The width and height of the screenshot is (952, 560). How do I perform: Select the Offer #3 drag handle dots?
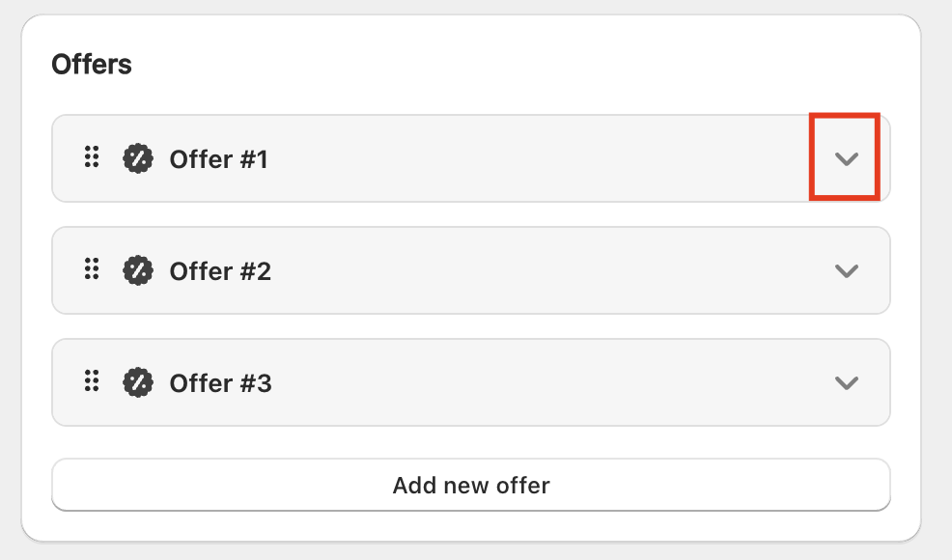click(92, 382)
